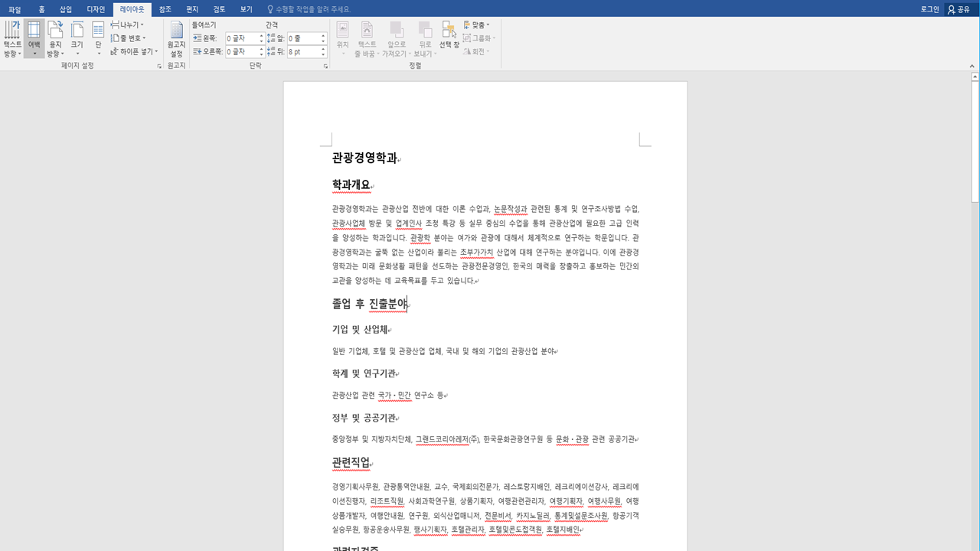Open the 선택 창 (Selection Pane)
This screenshot has width=980, height=551.
[x=450, y=34]
